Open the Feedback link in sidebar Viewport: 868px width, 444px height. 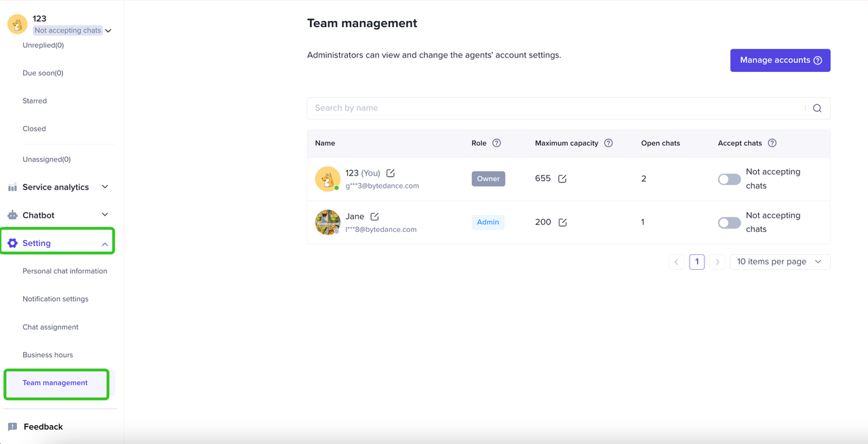(43, 427)
